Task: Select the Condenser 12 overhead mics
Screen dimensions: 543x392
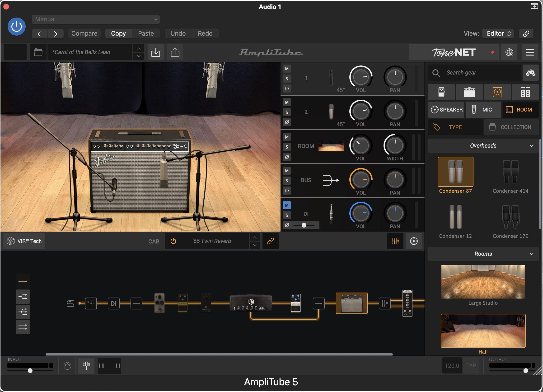Action: click(x=455, y=217)
